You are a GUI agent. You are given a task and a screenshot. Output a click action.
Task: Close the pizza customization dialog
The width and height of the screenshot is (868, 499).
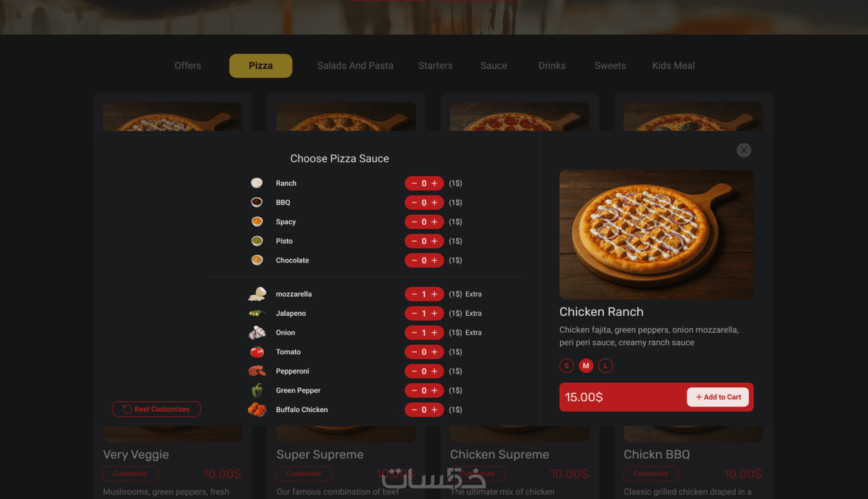[744, 150]
